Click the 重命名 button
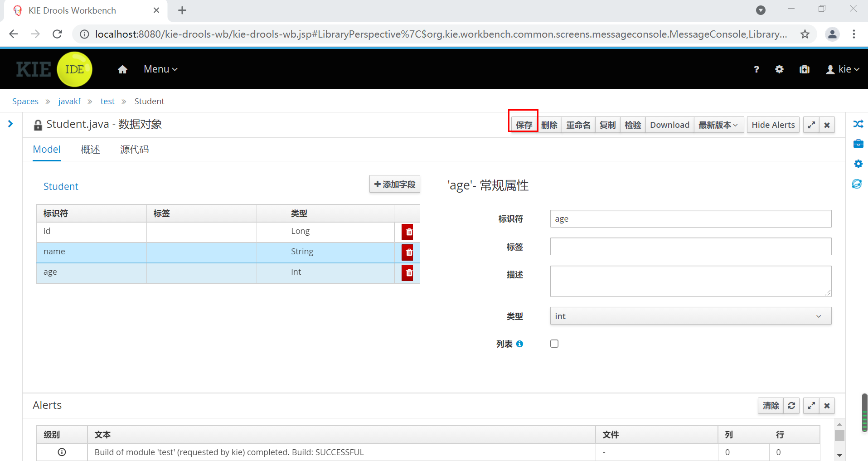Screen dimensions: 868x461 [x=578, y=125]
